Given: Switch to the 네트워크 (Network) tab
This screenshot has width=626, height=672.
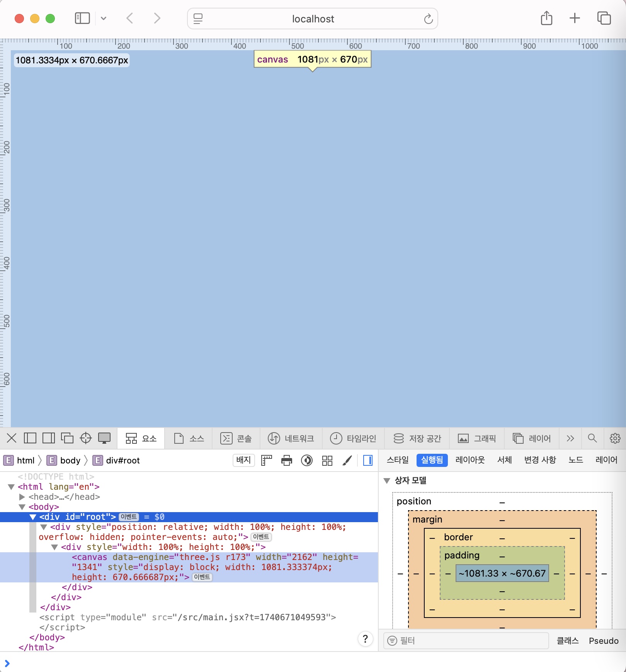Looking at the screenshot, I should coord(291,438).
